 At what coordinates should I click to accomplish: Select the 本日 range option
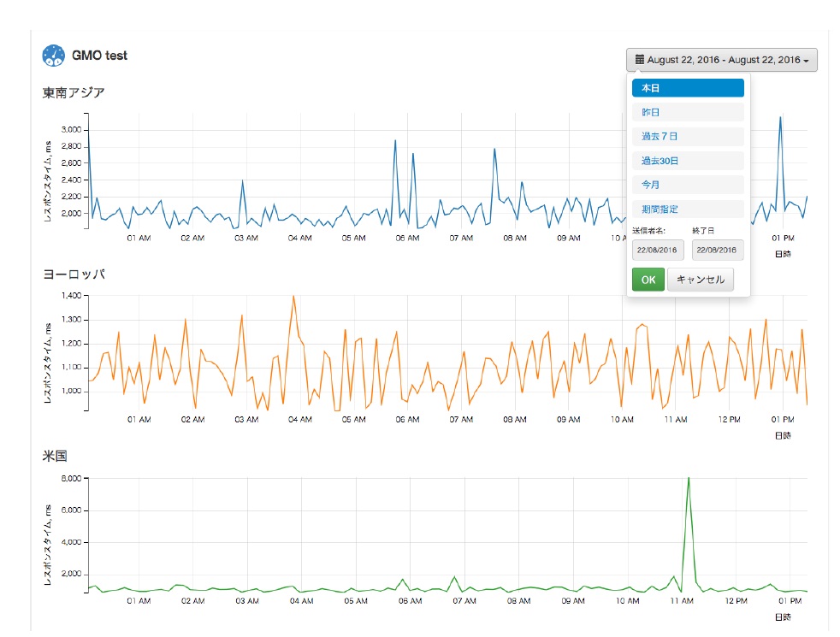pyautogui.click(x=688, y=88)
